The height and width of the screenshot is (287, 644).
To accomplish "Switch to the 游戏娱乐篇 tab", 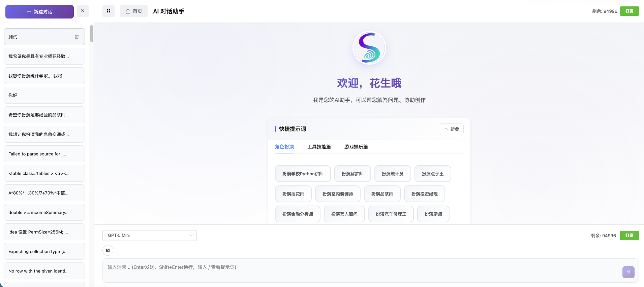I will click(356, 147).
